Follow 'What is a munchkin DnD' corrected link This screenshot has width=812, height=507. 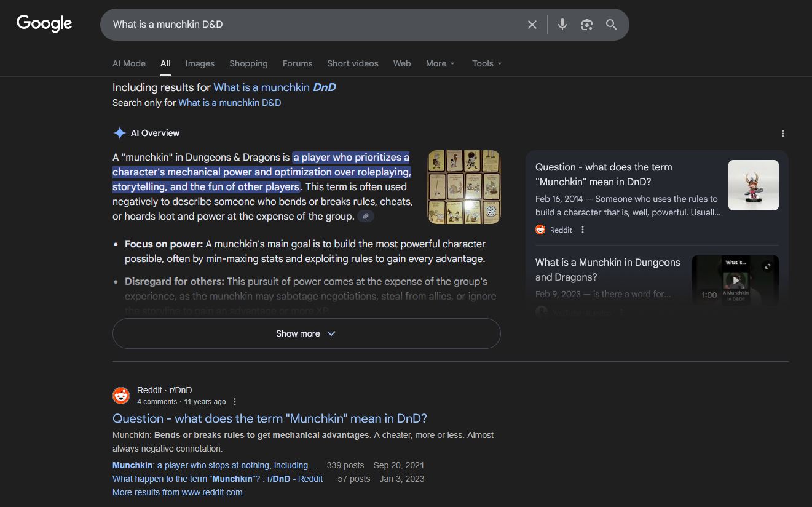pyautogui.click(x=275, y=87)
